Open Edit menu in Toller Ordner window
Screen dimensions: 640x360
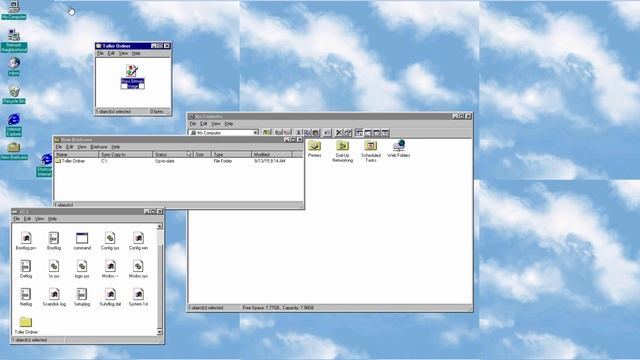(111, 53)
